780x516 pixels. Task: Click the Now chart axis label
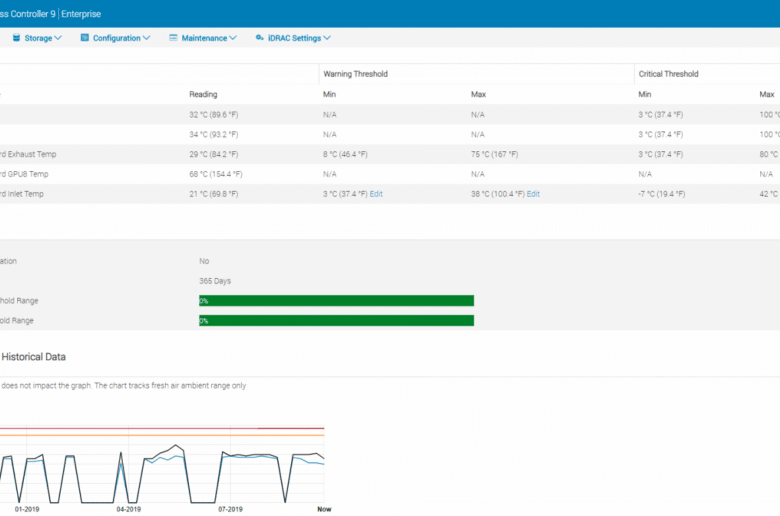(x=324, y=509)
